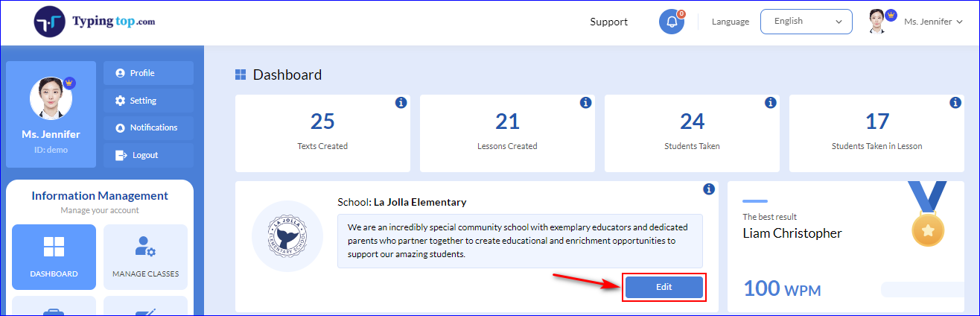Image resolution: width=980 pixels, height=316 pixels.
Task: Click info icon on the school info card
Action: point(709,189)
